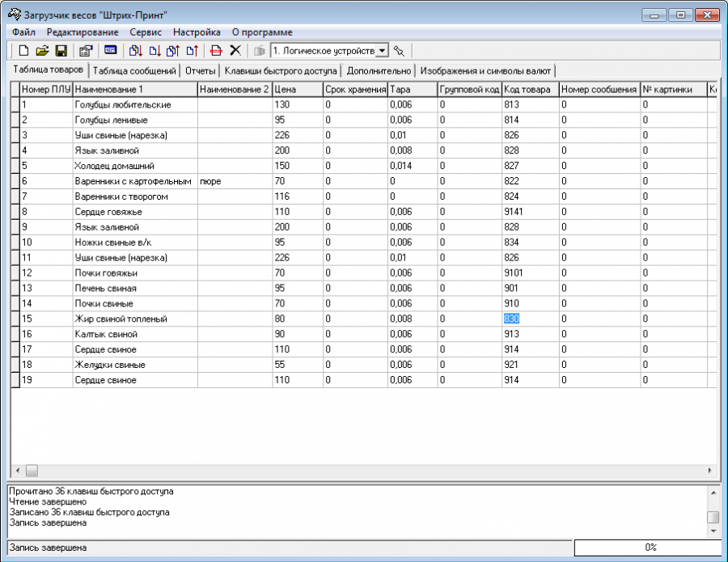
Task: Click the table's left scroll arrow
Action: 18,471
